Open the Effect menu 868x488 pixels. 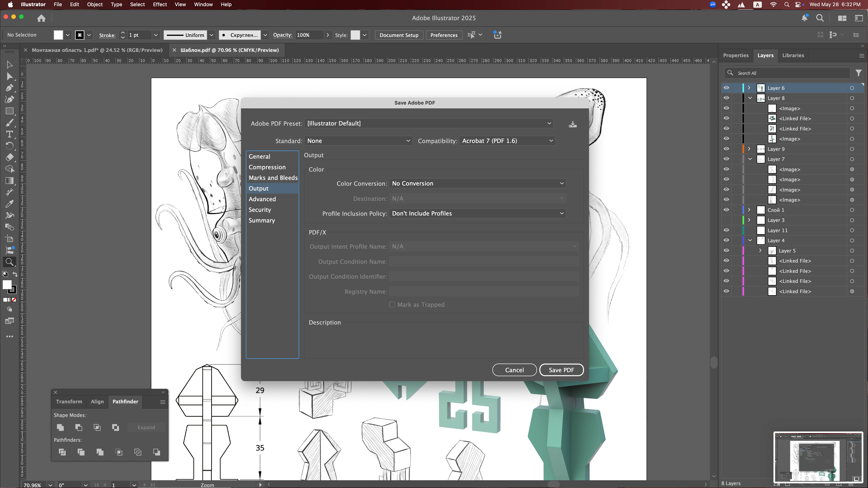pyautogui.click(x=159, y=4)
